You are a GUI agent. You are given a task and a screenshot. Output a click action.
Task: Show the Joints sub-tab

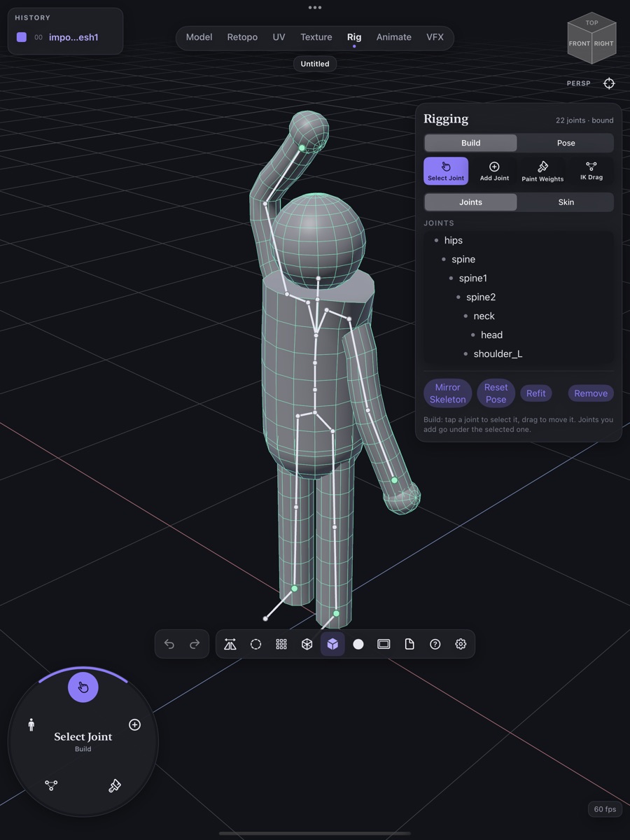point(470,202)
